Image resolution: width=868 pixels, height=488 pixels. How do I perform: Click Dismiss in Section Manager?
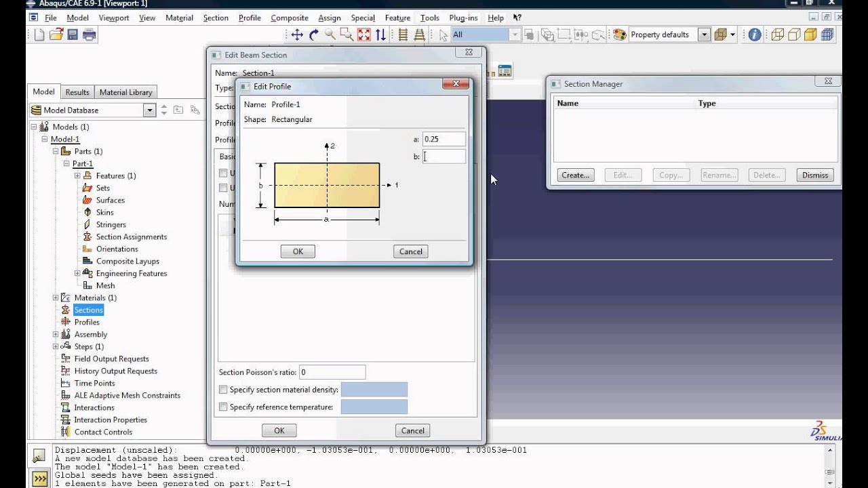click(x=815, y=175)
